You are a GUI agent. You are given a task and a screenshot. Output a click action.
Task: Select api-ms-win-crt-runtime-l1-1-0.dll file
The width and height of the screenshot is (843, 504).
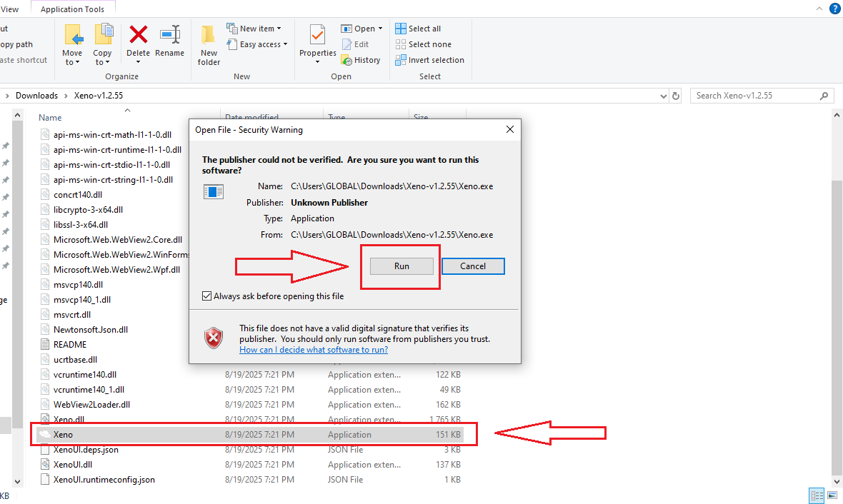pos(117,150)
